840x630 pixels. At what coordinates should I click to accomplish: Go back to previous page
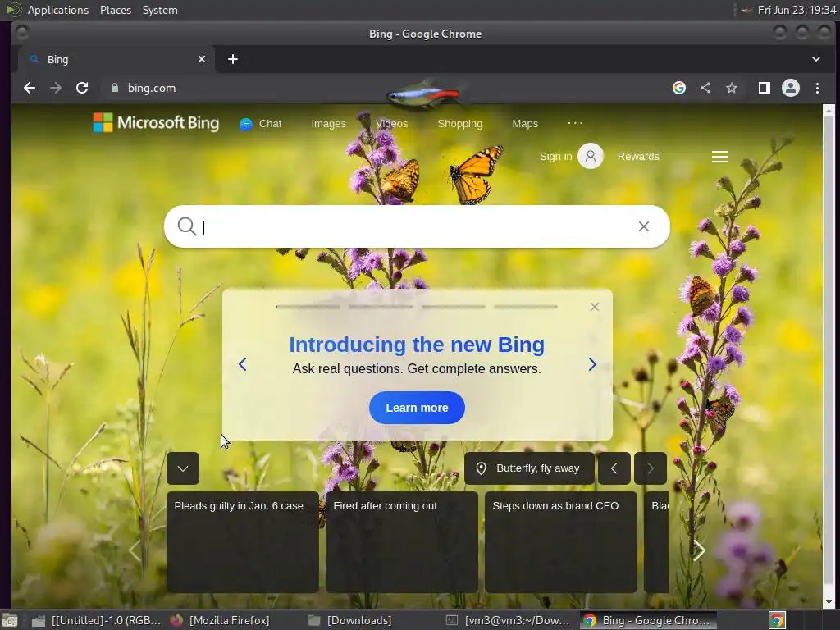pyautogui.click(x=30, y=88)
